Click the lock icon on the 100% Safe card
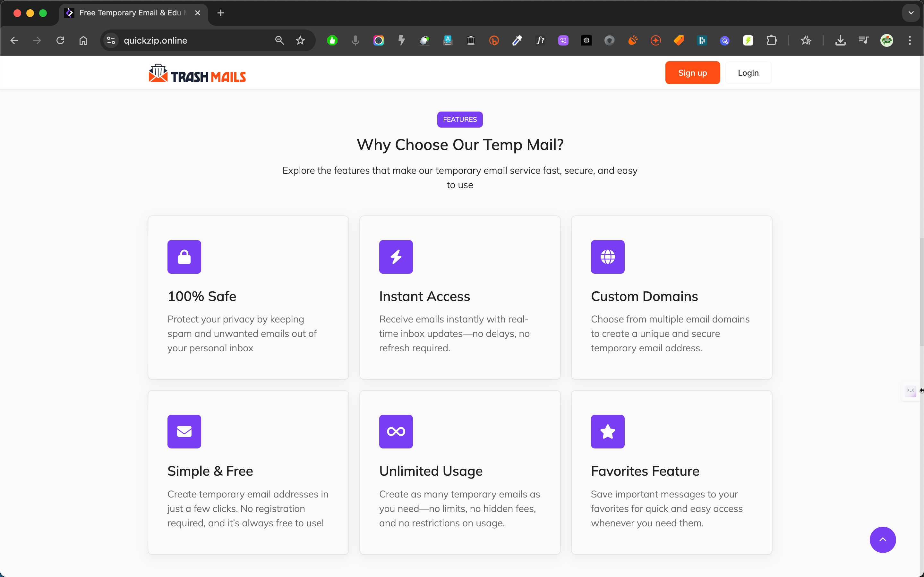This screenshot has height=577, width=924. pyautogui.click(x=184, y=257)
